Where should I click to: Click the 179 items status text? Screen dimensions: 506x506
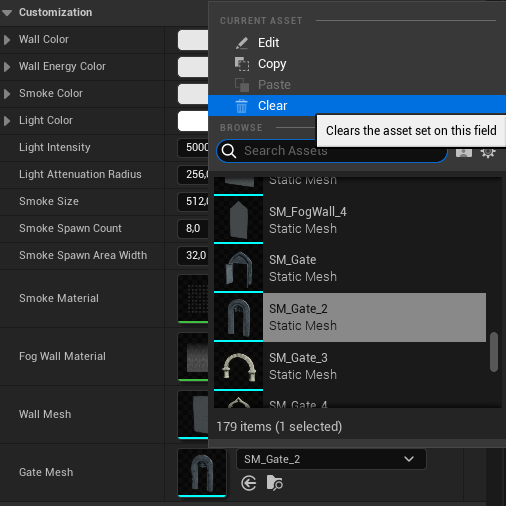(279, 427)
